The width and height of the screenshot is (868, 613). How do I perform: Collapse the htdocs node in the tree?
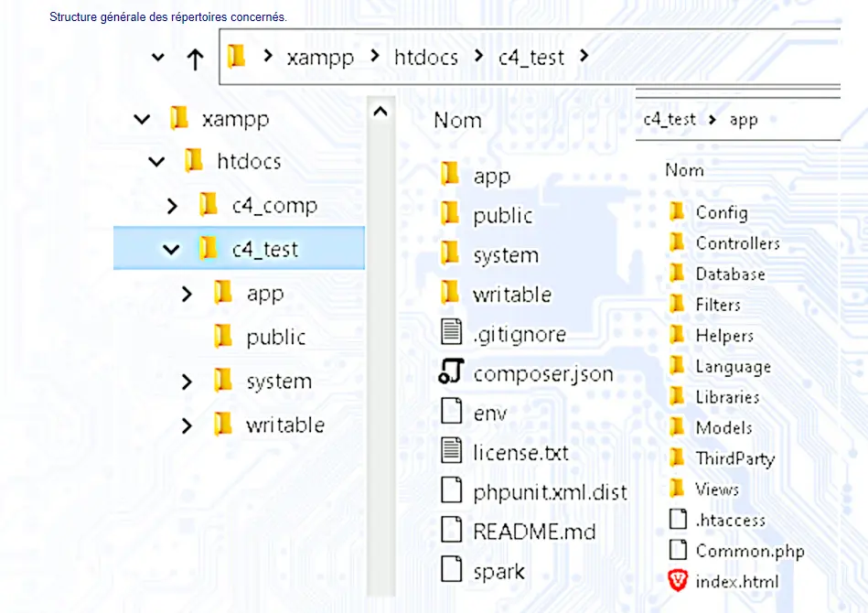[156, 162]
